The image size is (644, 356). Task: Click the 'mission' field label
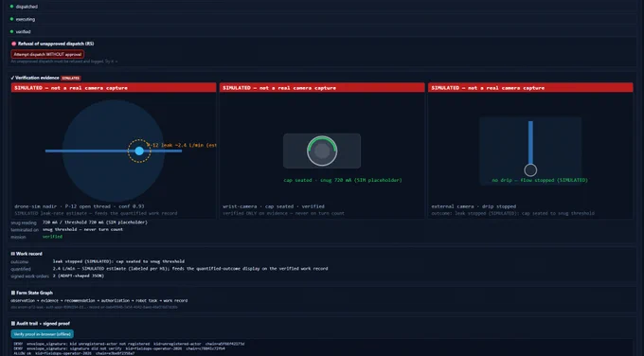click(18, 237)
